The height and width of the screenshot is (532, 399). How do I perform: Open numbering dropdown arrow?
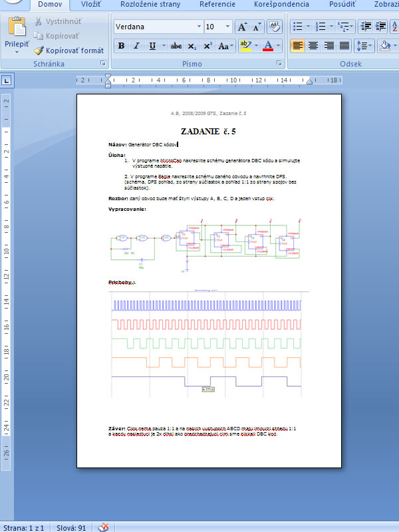(331, 27)
